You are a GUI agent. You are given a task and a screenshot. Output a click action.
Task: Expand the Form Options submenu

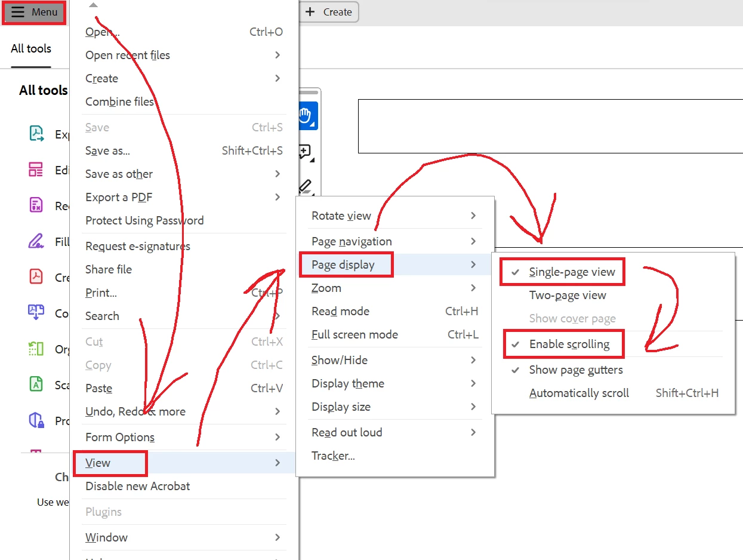pos(184,437)
